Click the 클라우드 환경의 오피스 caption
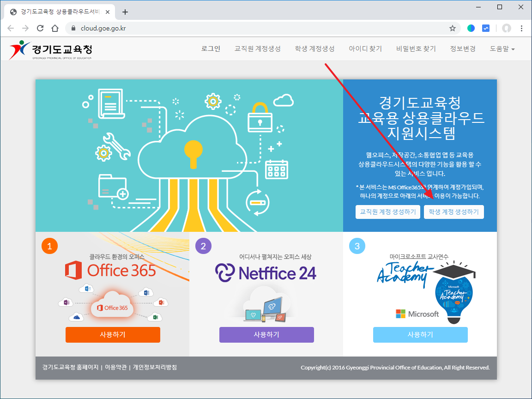The image size is (532, 399). coord(117,257)
